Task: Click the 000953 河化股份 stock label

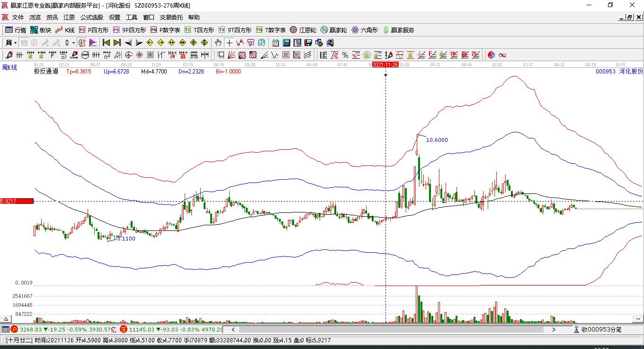Action: click(x=619, y=72)
